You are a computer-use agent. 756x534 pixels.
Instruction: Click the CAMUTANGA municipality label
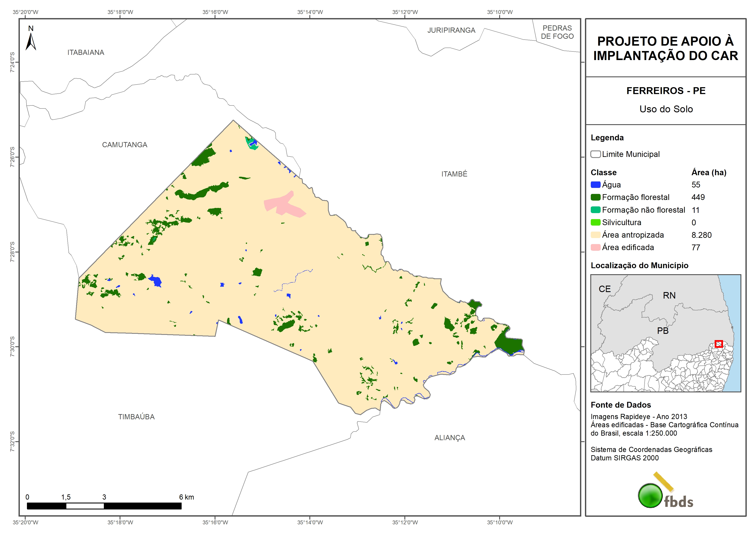(125, 145)
